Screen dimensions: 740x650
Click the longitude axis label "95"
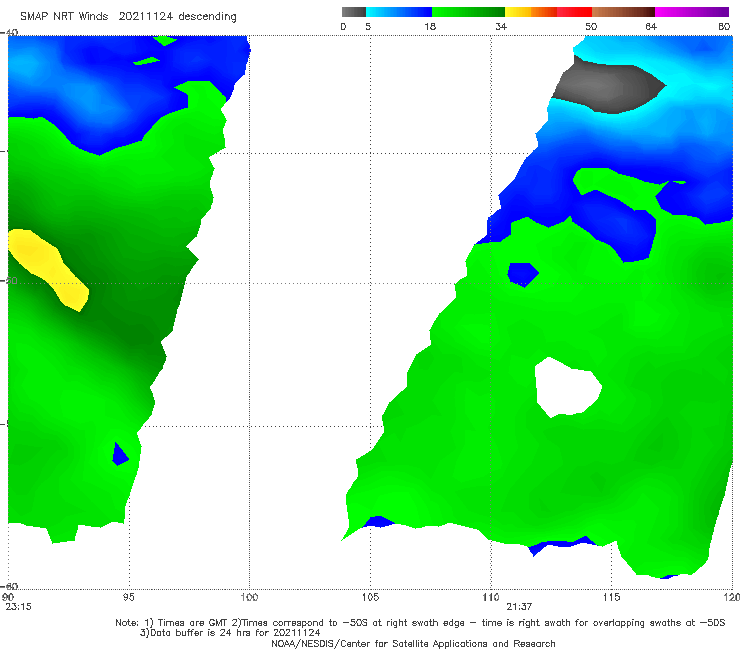[x=128, y=597]
